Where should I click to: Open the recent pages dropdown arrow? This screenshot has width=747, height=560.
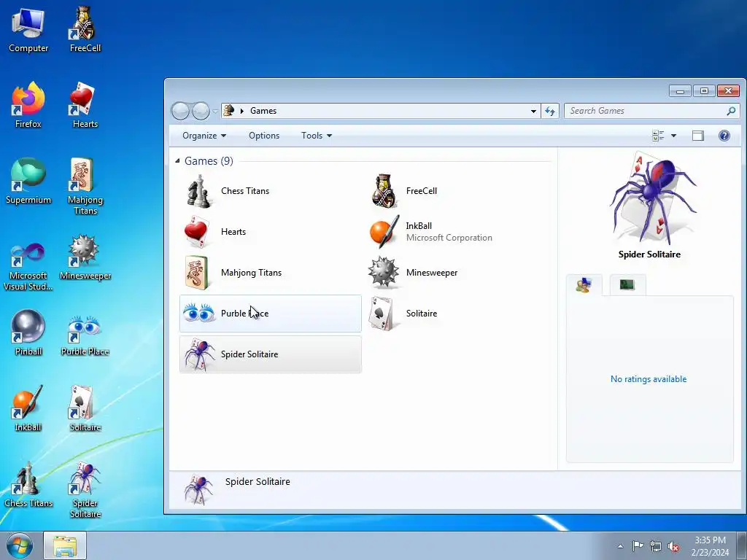(215, 111)
